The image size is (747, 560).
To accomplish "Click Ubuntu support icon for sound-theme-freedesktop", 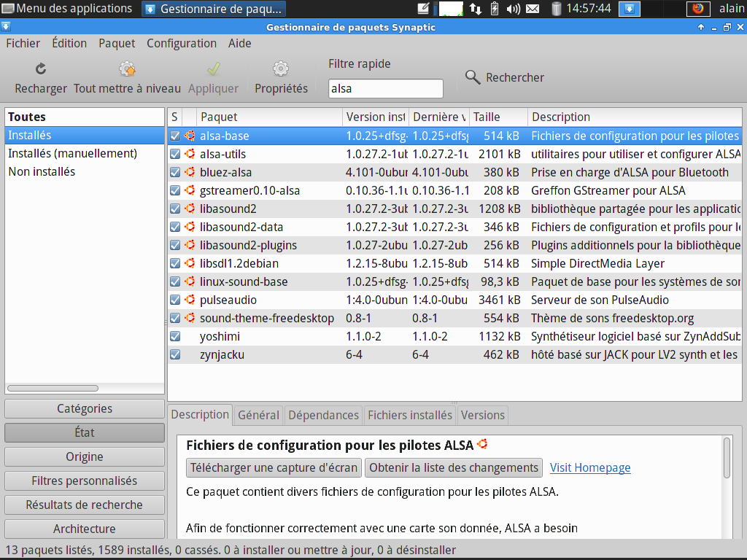I will (190, 318).
